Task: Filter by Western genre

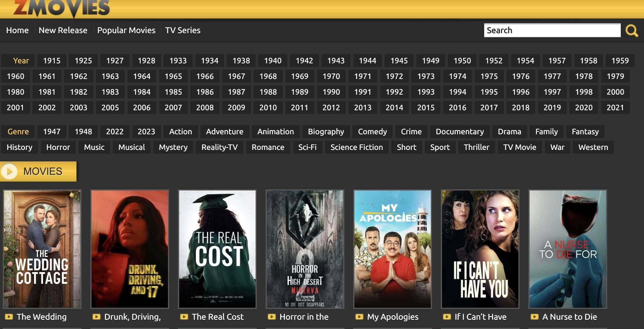Action: (x=593, y=147)
